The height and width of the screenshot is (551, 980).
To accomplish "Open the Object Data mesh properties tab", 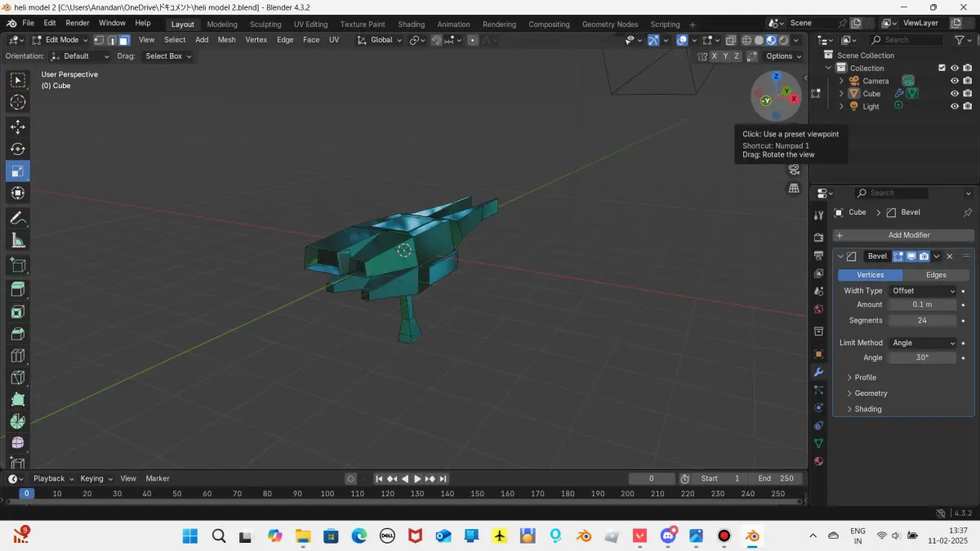I will tap(818, 443).
